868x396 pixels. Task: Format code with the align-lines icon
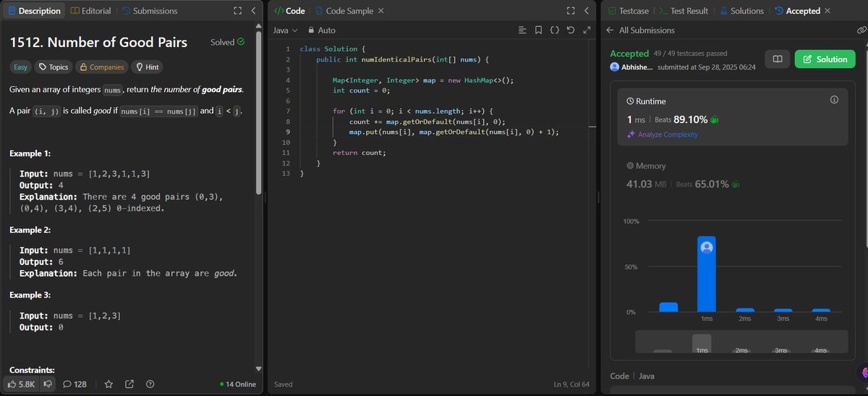[522, 30]
